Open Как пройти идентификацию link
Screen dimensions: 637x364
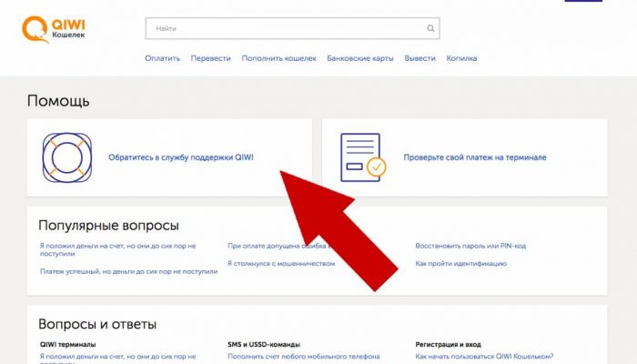coord(460,264)
